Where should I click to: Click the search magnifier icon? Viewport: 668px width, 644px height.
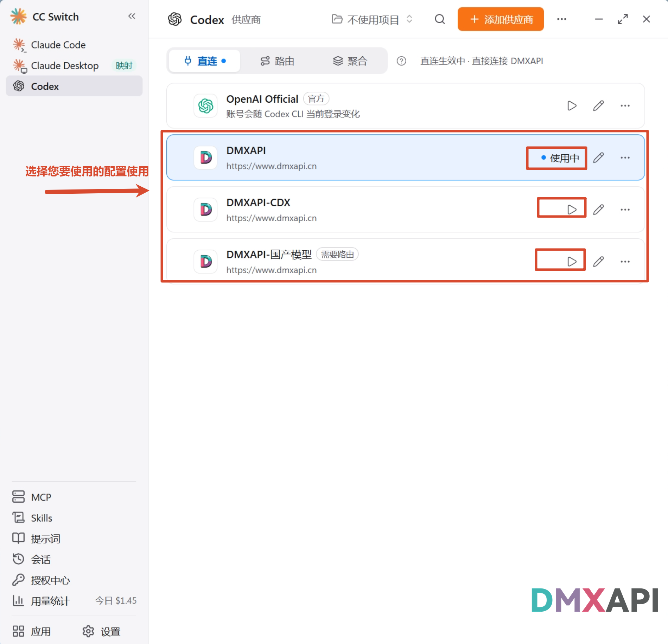click(440, 19)
